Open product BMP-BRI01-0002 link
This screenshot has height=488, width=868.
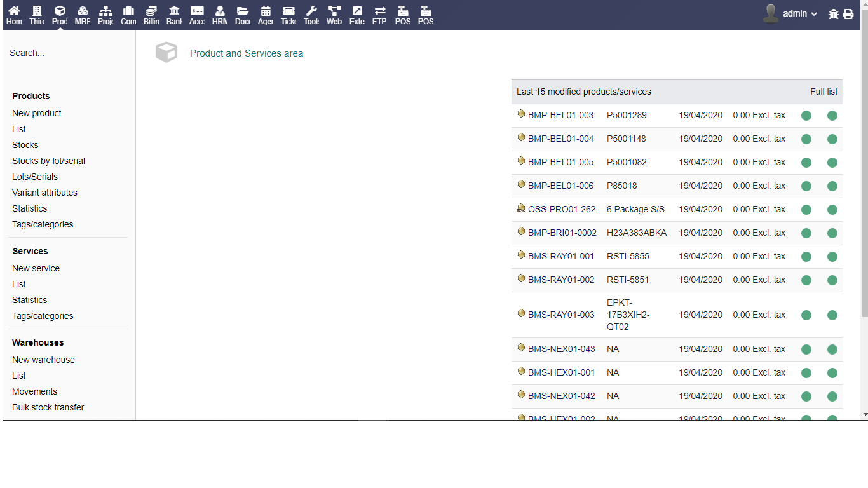562,233
